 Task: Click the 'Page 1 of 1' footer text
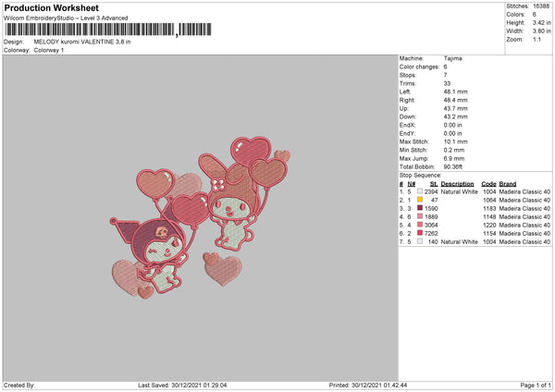[x=536, y=385]
